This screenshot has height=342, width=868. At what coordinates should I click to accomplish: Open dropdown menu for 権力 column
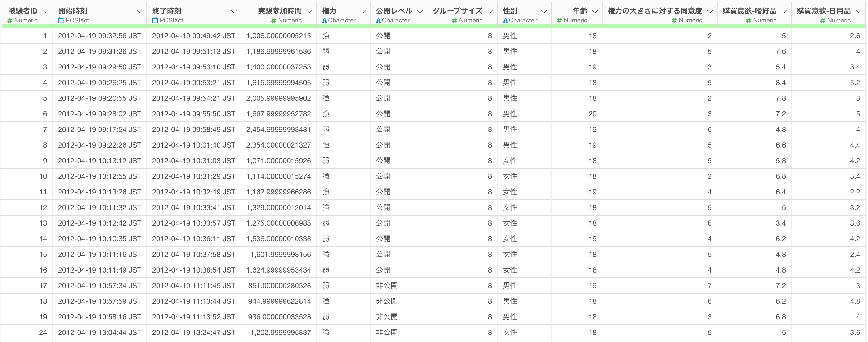(363, 11)
